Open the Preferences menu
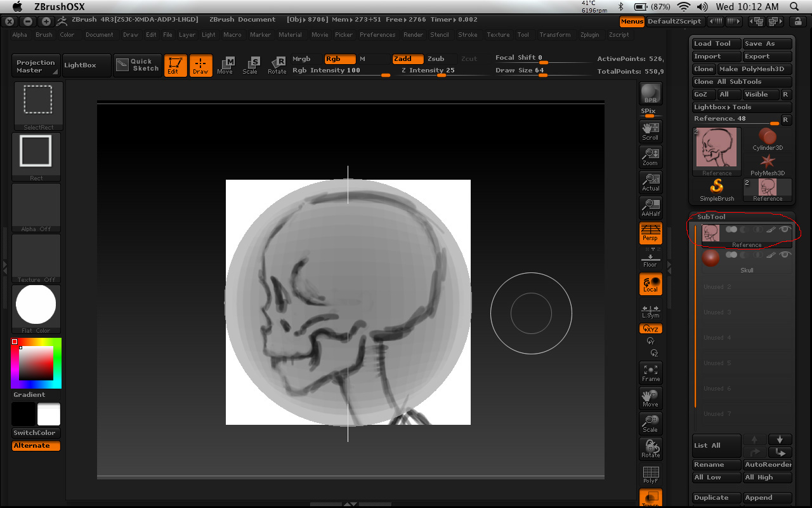The width and height of the screenshot is (812, 508). 377,35
